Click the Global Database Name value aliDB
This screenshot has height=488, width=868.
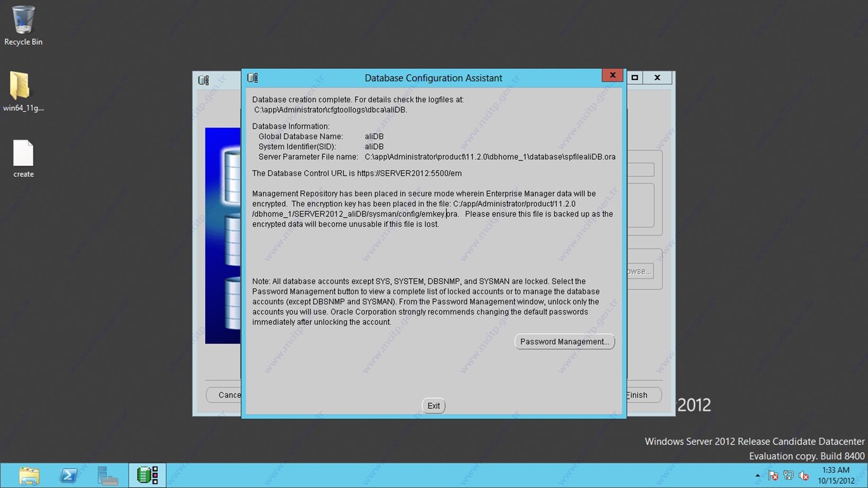click(374, 136)
